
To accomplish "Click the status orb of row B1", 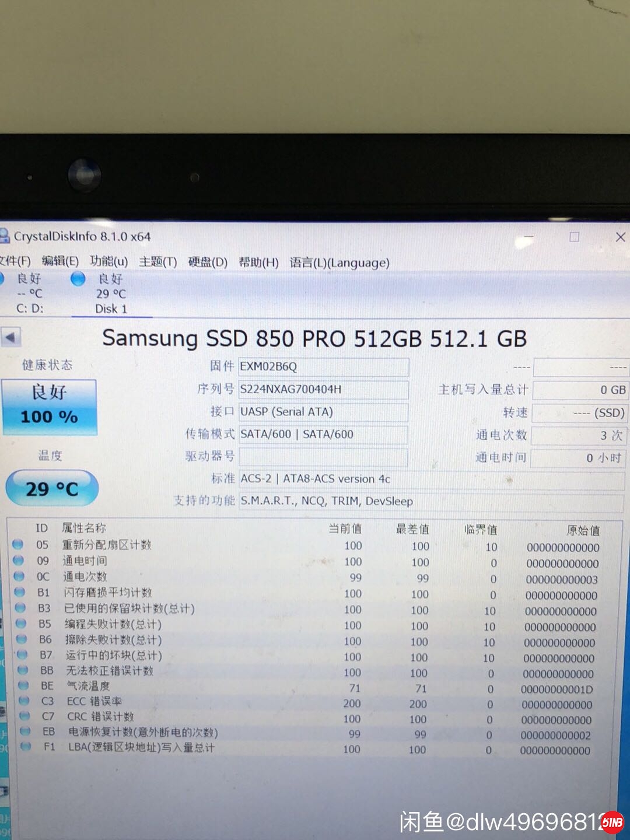I will [x=19, y=591].
